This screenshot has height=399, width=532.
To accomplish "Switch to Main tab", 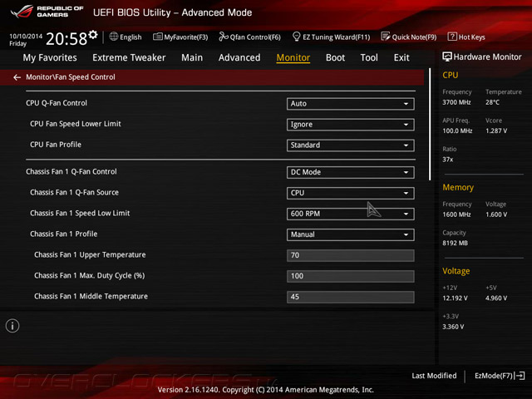I will tap(192, 57).
